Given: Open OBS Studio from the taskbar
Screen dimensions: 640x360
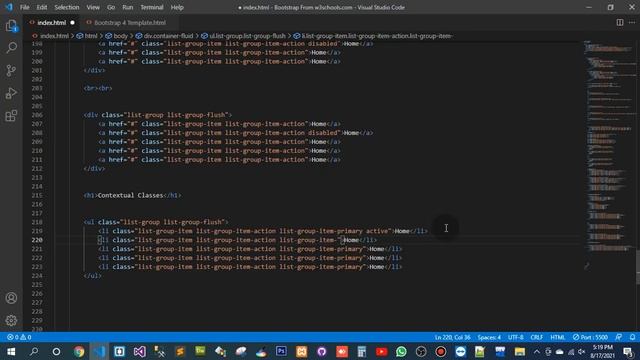Looking at the screenshot, I should (x=421, y=351).
